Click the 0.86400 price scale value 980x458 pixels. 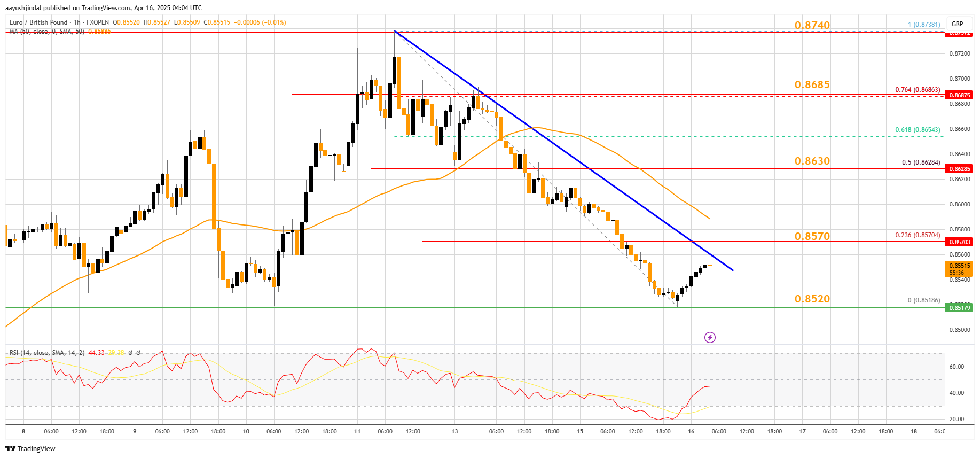coord(959,154)
